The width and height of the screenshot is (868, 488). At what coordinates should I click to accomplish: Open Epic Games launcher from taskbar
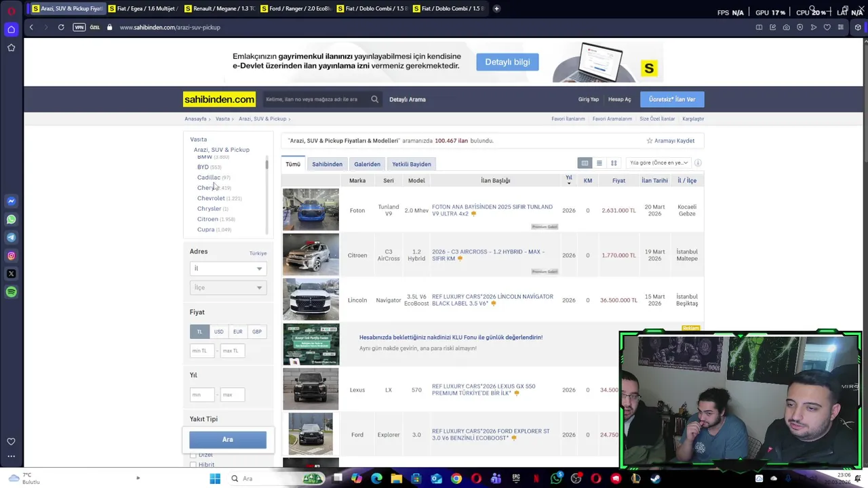pyautogui.click(x=516, y=479)
